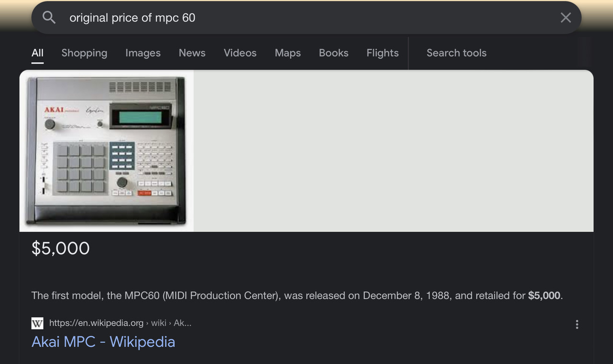Switch to the Flights tab
This screenshot has height=364, width=613.
click(x=383, y=53)
